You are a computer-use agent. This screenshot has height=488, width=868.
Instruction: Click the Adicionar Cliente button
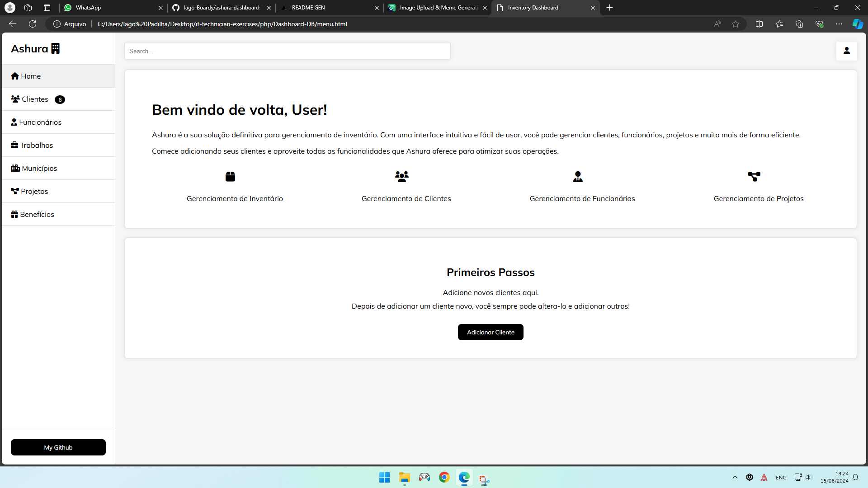491,332
